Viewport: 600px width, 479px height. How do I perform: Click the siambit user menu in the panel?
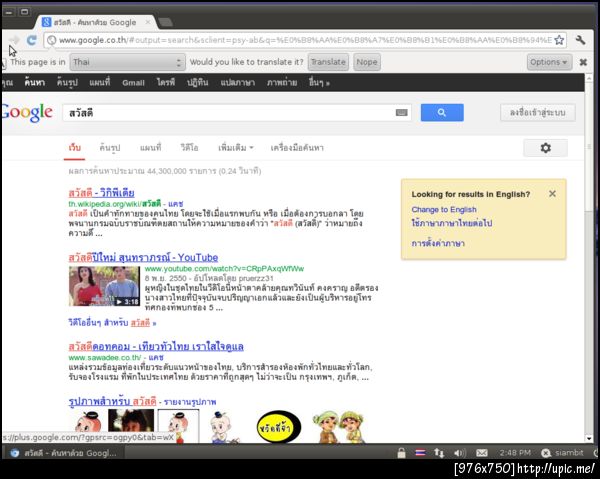[562, 453]
